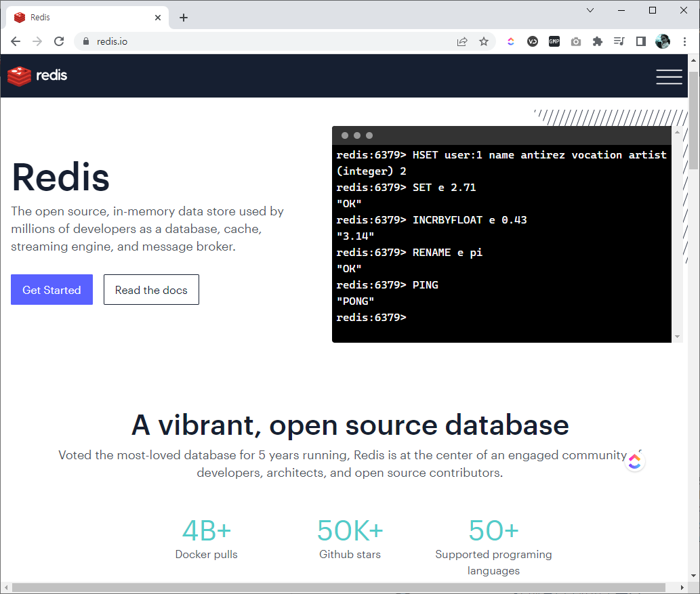Click the "A vibrant, open source database" heading

[350, 425]
